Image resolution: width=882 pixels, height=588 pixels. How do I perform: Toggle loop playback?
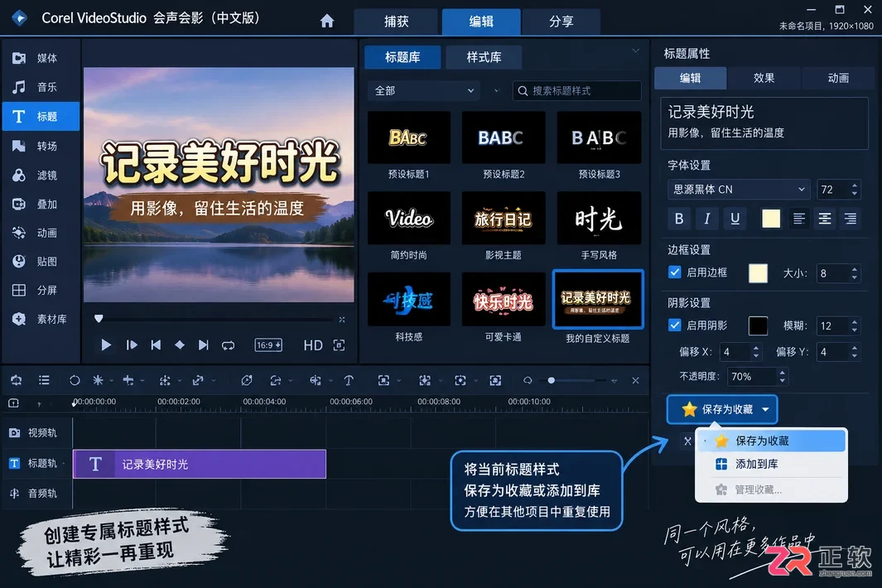click(228, 345)
